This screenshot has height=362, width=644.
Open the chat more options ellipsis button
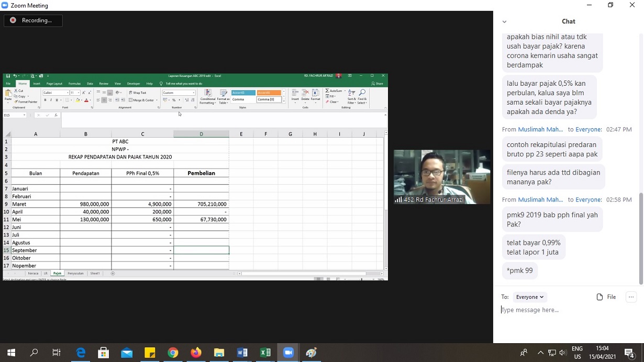631,297
